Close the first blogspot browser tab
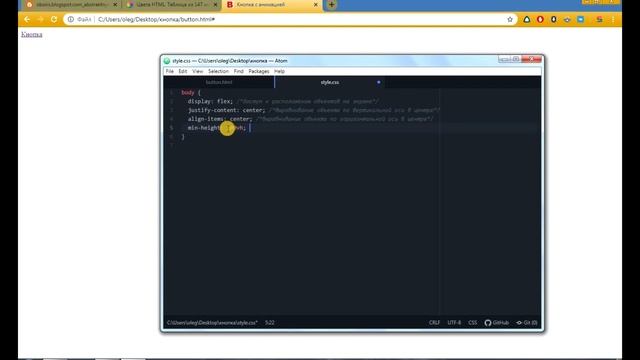The image size is (640, 360). pos(115,4)
